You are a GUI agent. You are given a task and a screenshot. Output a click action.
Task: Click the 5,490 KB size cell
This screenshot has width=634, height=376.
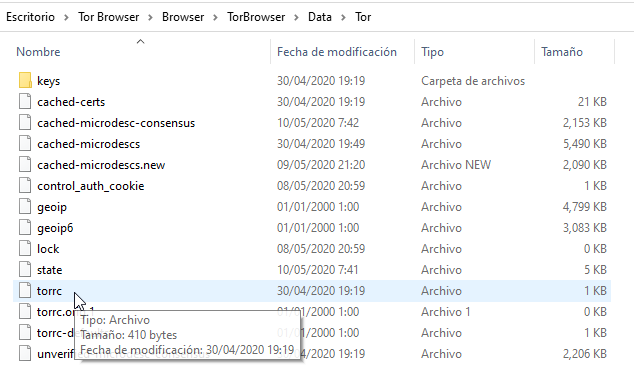pos(585,144)
